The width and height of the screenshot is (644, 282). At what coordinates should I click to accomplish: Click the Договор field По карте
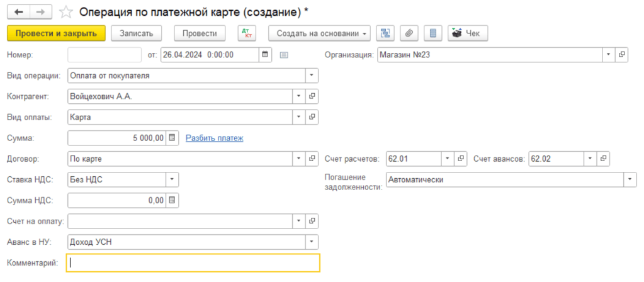coord(180,159)
